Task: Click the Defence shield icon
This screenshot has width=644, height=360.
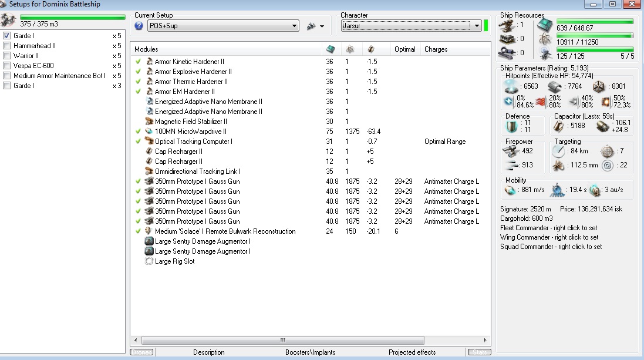Action: 512,126
